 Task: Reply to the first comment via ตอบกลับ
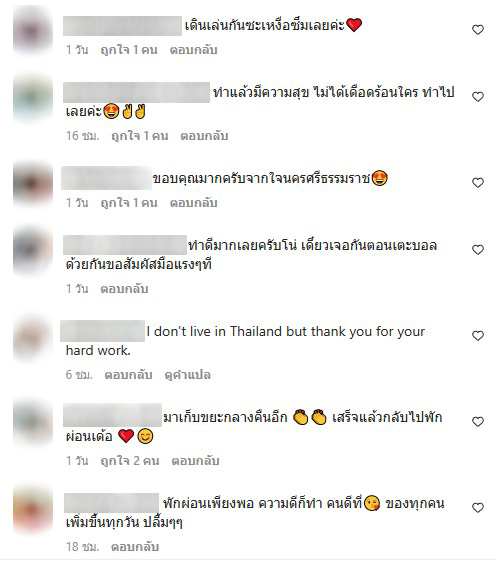point(194,50)
